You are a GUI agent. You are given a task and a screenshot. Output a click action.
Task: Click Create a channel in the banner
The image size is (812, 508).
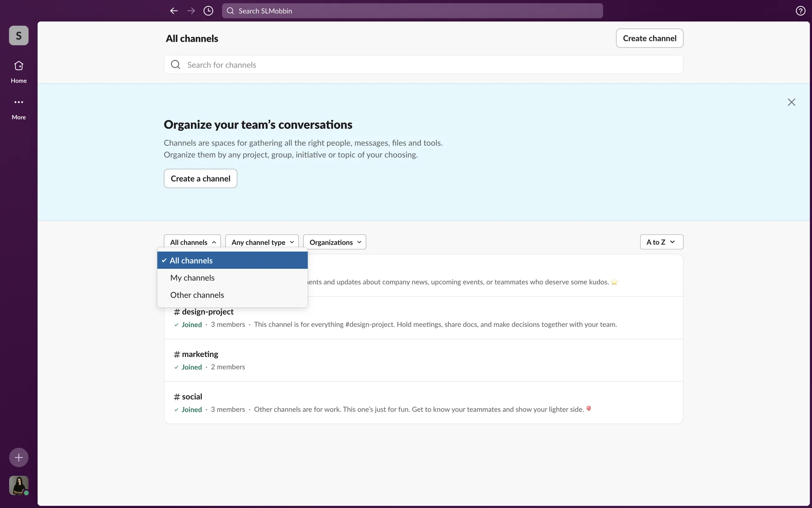[200, 179]
